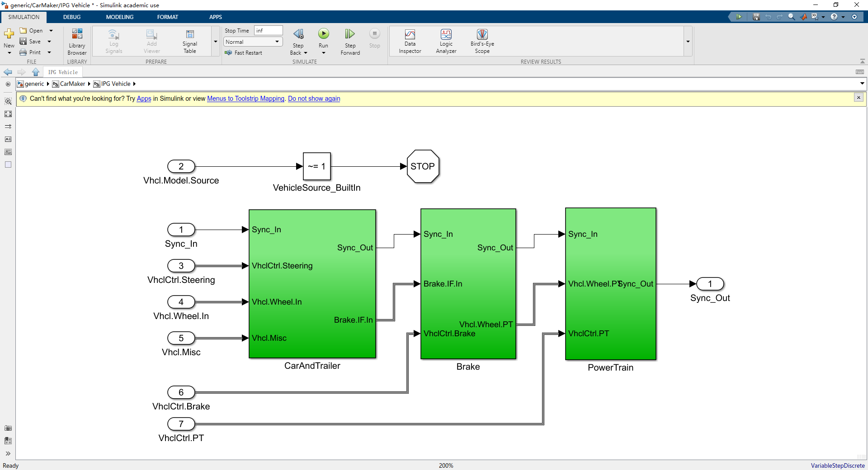Click the Apps link in the info banner
The height and width of the screenshot is (470, 868).
tap(144, 99)
